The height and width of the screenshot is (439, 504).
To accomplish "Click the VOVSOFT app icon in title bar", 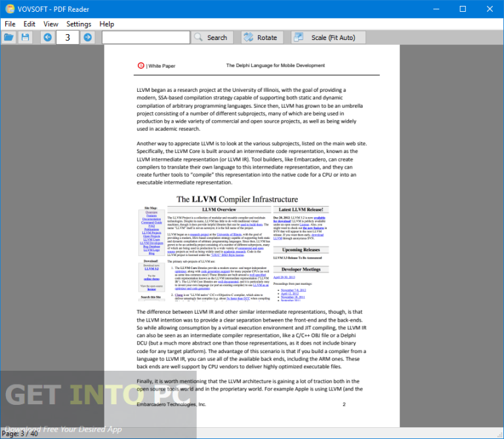I will pos(10,9).
